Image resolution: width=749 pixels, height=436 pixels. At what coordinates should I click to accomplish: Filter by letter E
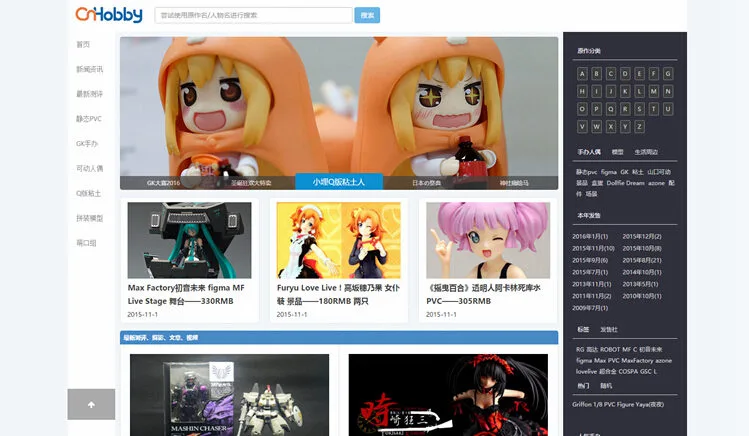pyautogui.click(x=639, y=74)
